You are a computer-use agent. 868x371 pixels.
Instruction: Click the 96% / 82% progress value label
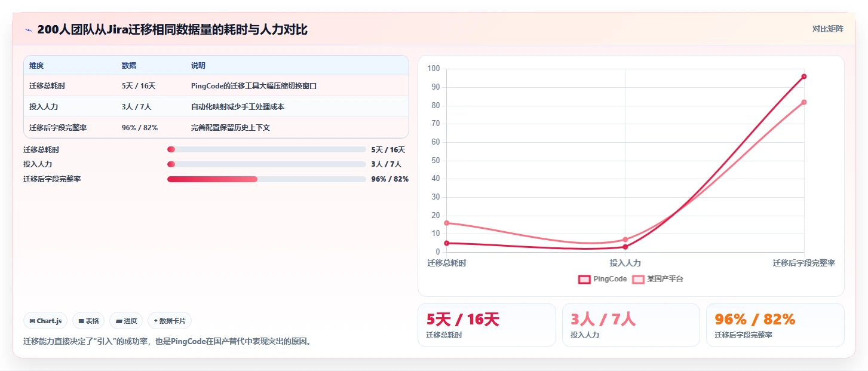pyautogui.click(x=390, y=179)
